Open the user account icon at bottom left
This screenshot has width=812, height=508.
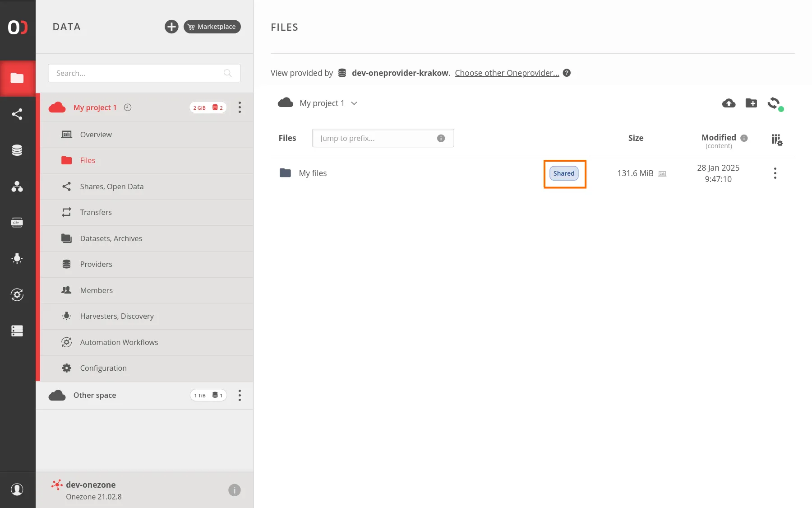[18, 489]
